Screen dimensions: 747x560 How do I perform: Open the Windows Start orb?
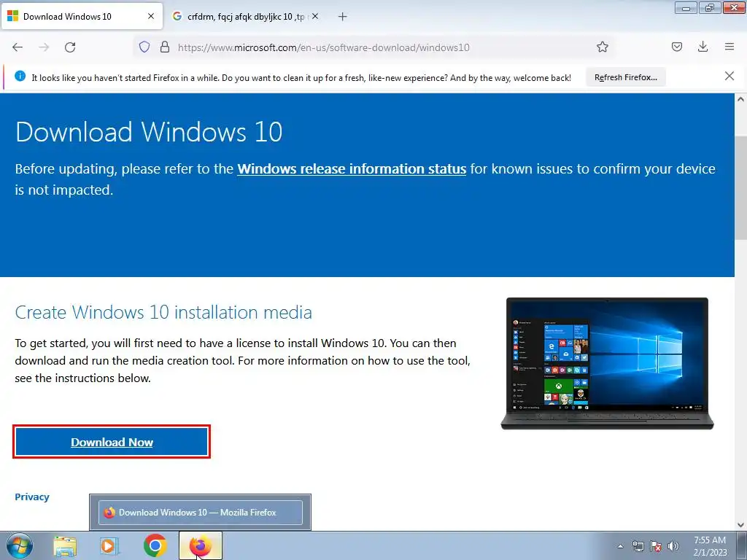click(19, 546)
